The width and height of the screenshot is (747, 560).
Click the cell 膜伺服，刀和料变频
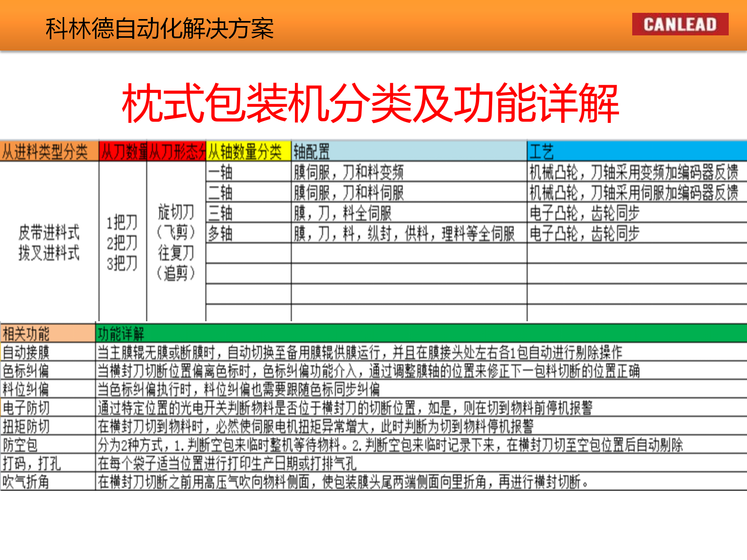tap(409, 172)
